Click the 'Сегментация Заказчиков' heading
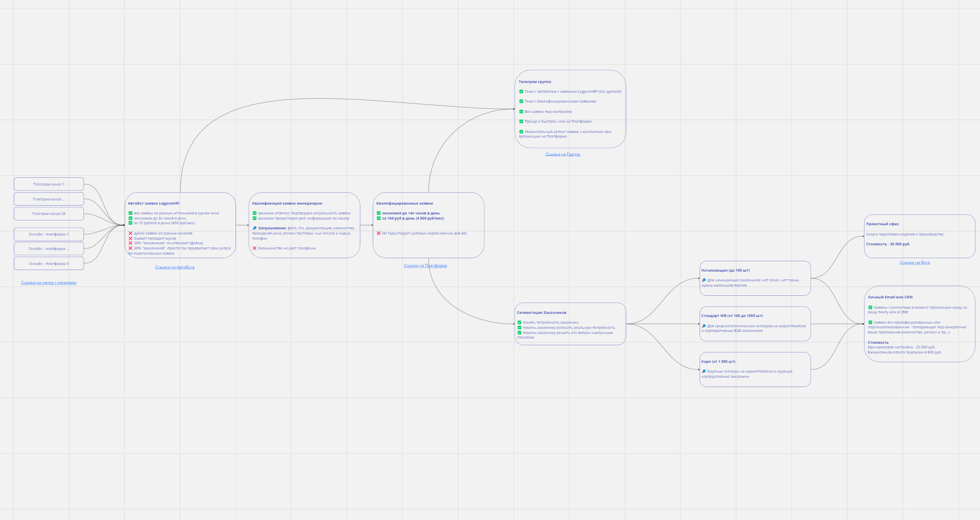 542,313
